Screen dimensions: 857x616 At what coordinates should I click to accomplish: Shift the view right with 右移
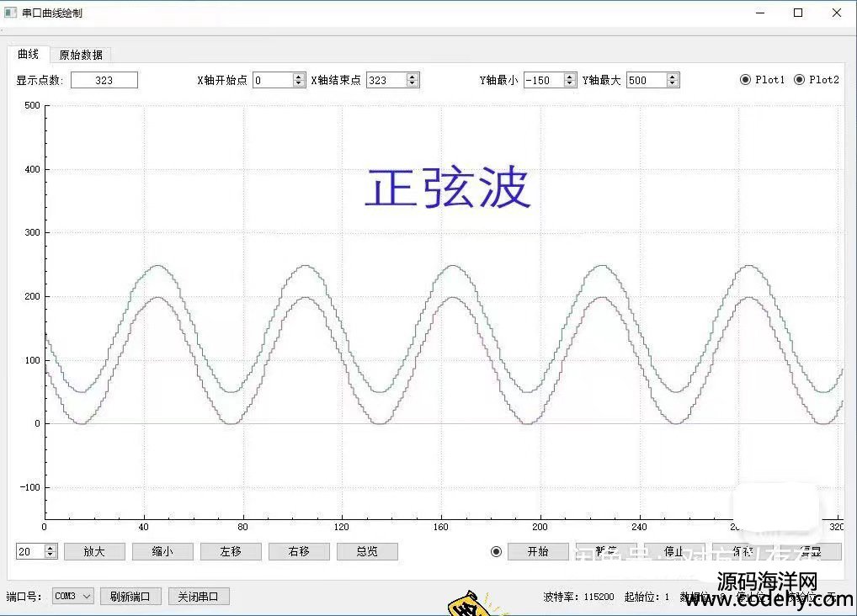click(x=299, y=551)
